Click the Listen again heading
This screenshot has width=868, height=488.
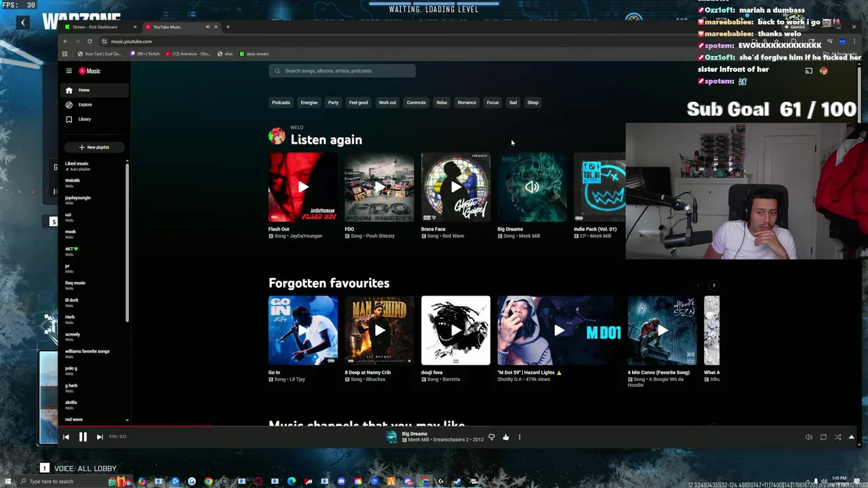point(326,140)
